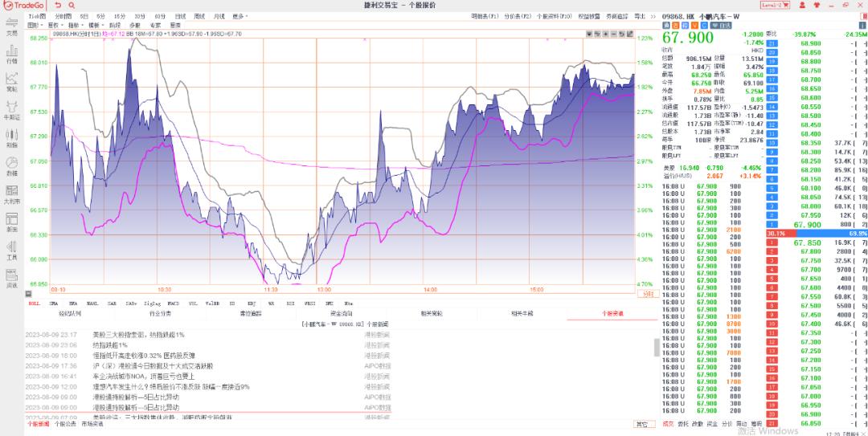Open the news '恒指低开高走收涨0.32% 医药股反弹'
Image resolution: width=868 pixels, height=436 pixels.
(143, 355)
